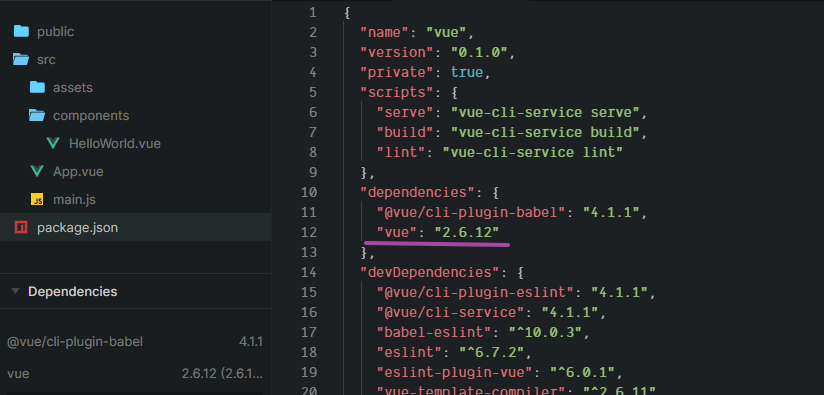Click the components open-folder icon
Viewport: 824px width, 395px height.
tap(37, 115)
